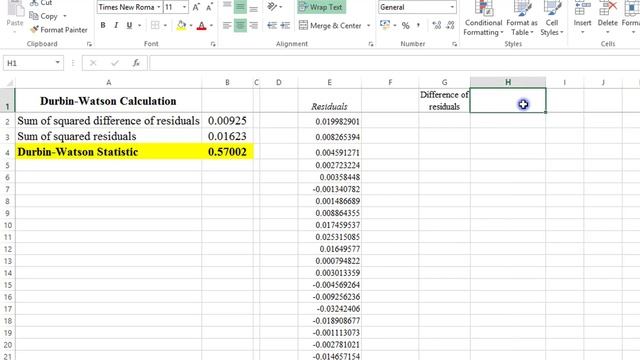Toggle underline formatting
Viewport: 640px width, 360px height.
click(129, 25)
